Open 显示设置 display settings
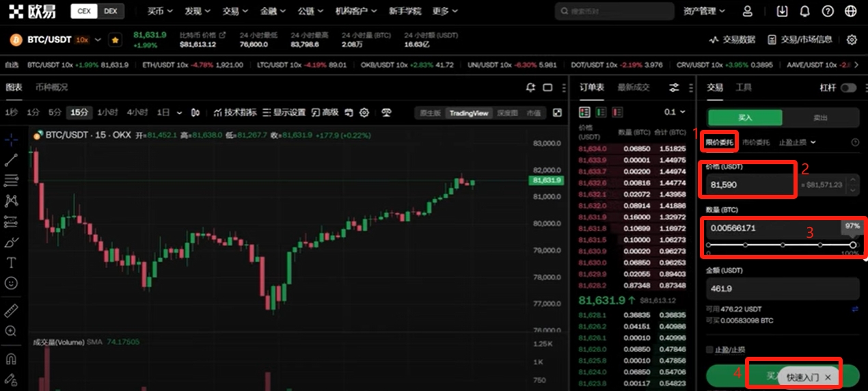 (284, 113)
